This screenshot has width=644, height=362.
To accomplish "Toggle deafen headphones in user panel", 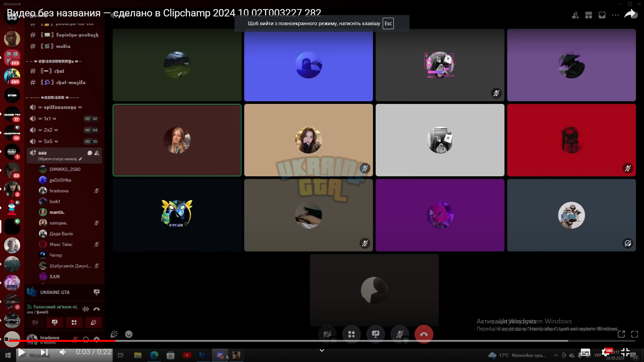I will [86, 339].
